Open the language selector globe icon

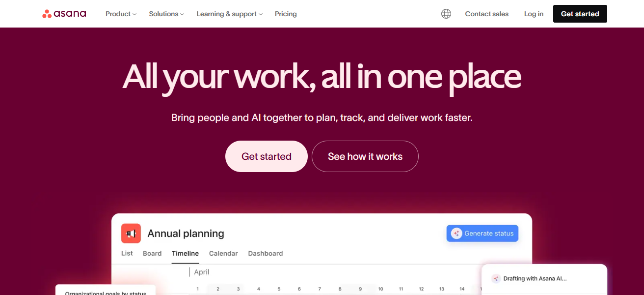446,14
